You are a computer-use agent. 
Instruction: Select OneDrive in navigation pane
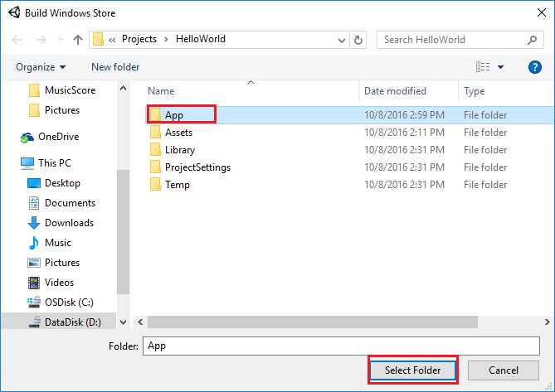58,137
